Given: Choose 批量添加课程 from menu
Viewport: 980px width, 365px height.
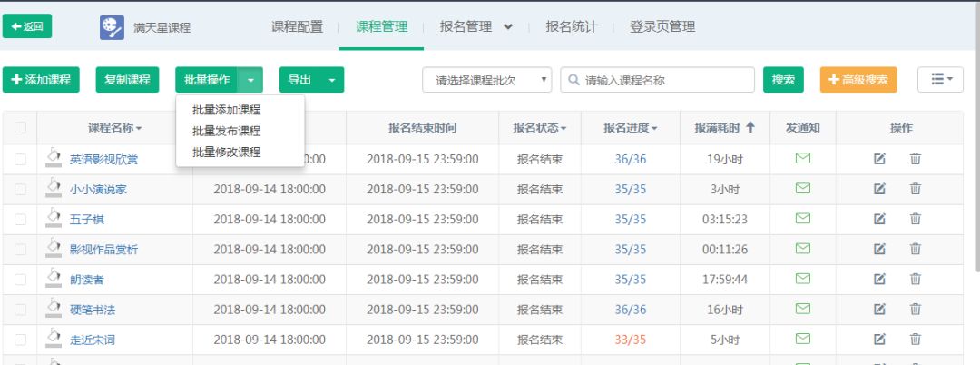Looking at the screenshot, I should [x=226, y=110].
